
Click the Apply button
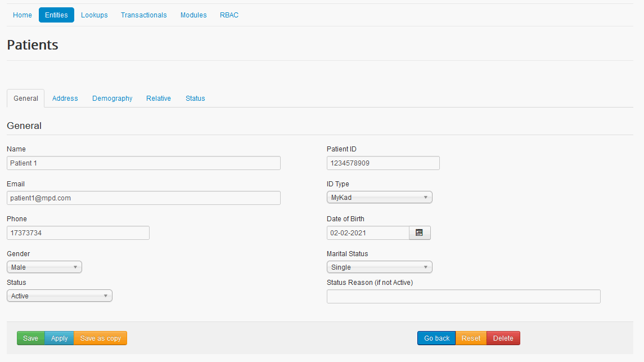tap(59, 338)
